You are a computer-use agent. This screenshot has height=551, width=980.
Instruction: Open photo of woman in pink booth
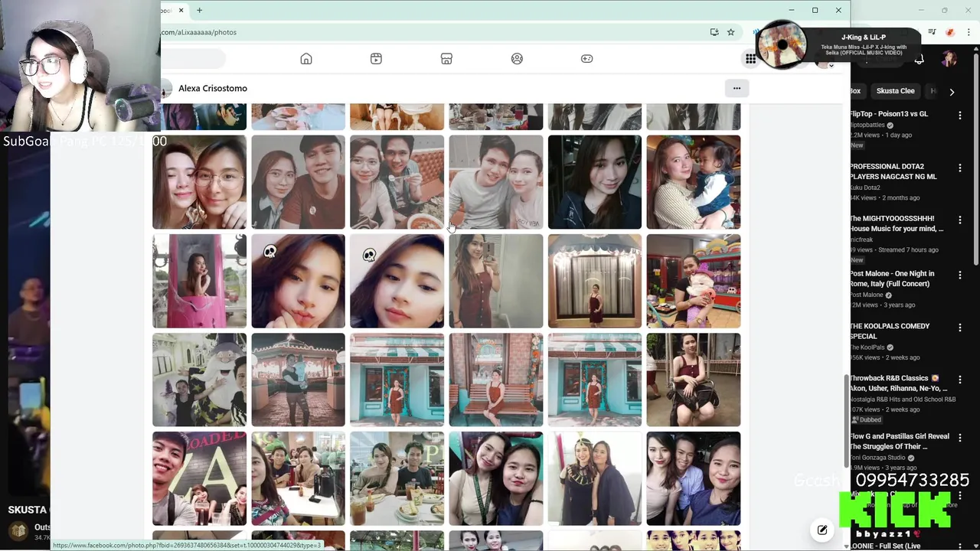click(x=199, y=281)
